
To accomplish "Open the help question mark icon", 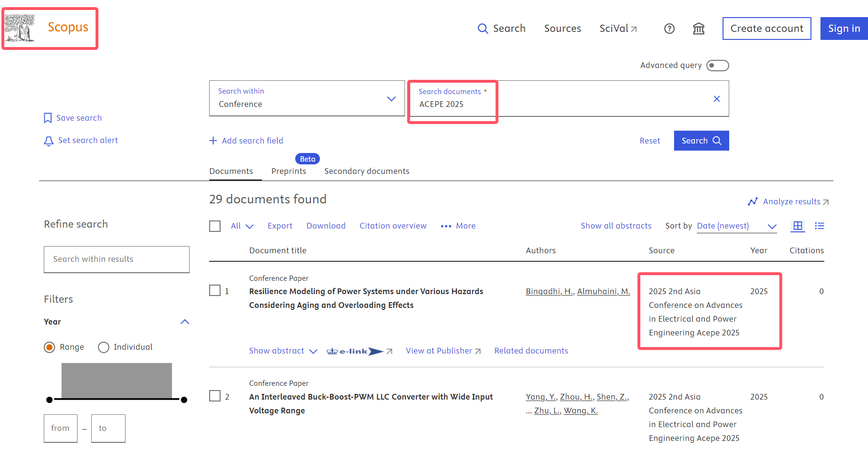I will pos(669,29).
